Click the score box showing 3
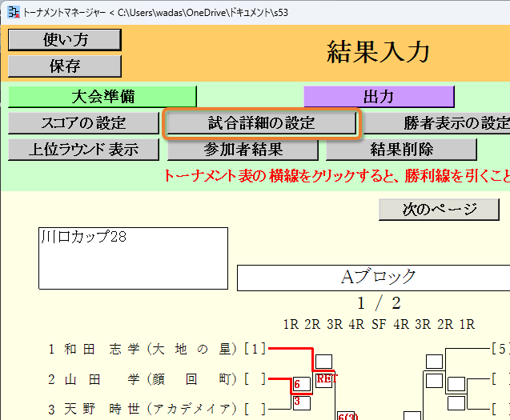 pos(302,402)
